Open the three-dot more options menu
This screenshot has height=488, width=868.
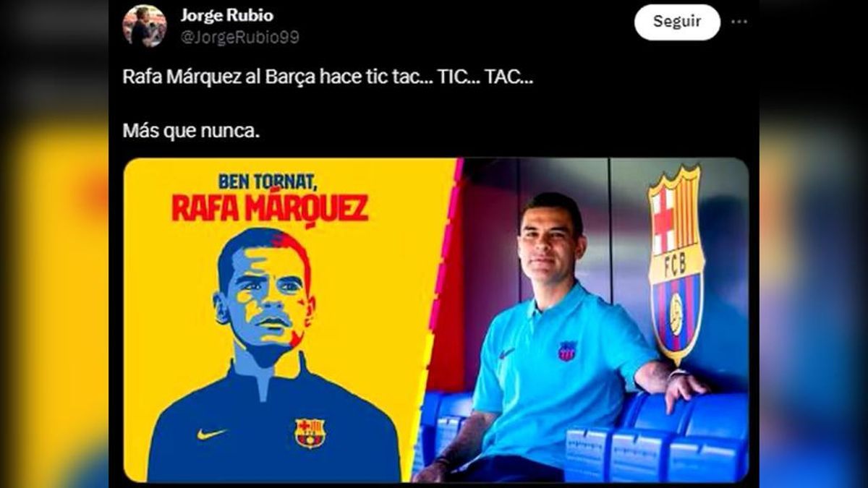click(x=738, y=22)
